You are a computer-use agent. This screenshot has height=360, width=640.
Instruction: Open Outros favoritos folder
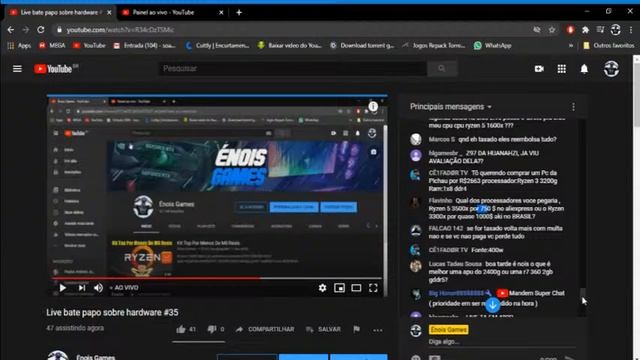[609, 46]
